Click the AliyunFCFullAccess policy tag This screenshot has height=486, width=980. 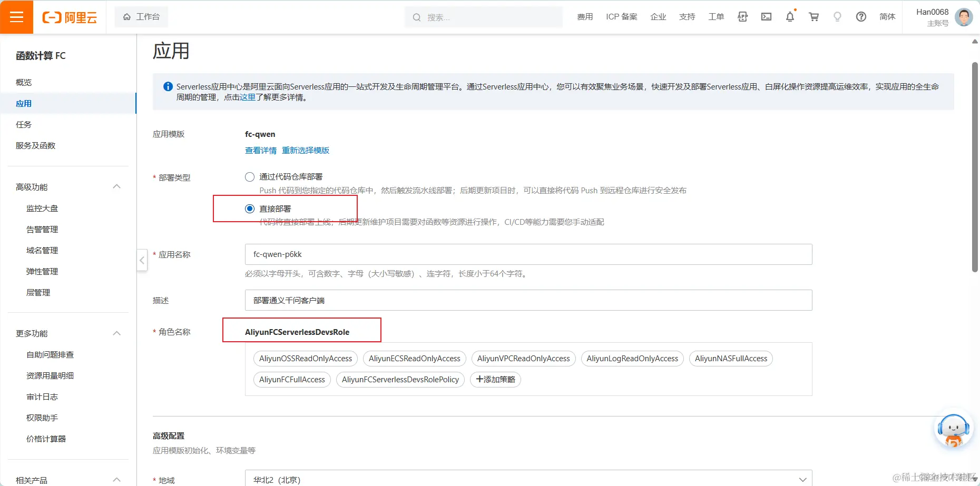[x=292, y=380]
